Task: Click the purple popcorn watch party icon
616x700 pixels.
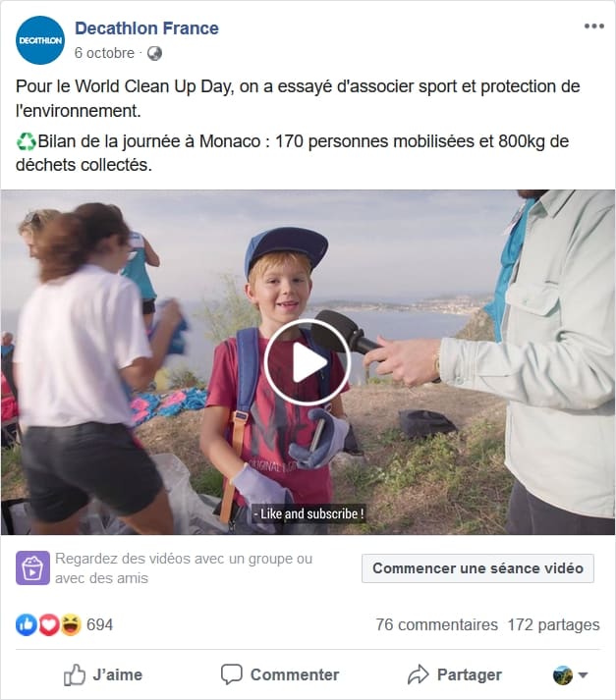Action: pos(32,567)
